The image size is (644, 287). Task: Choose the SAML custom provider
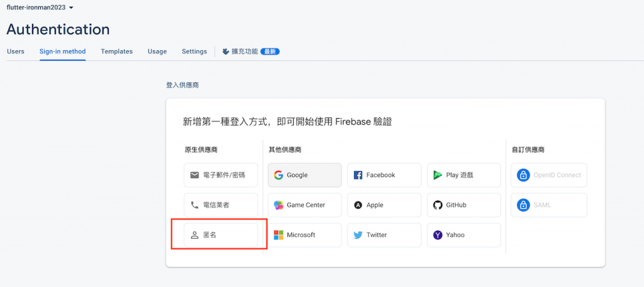pos(549,205)
